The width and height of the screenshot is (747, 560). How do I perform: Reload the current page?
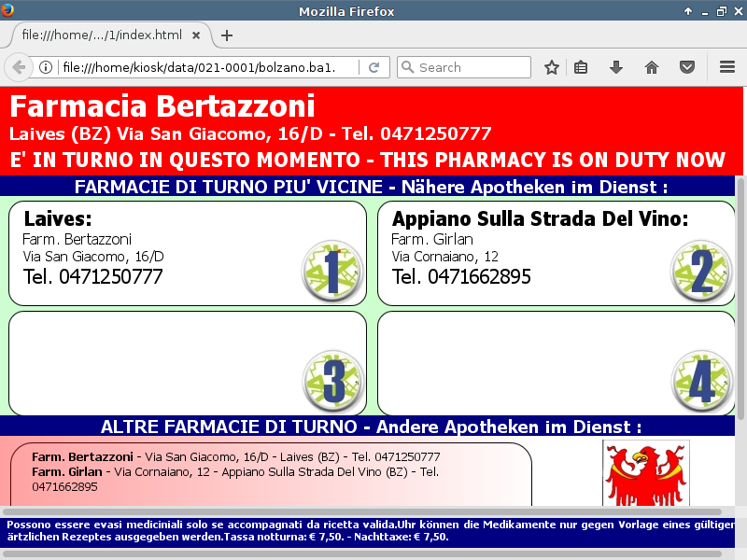(373, 67)
